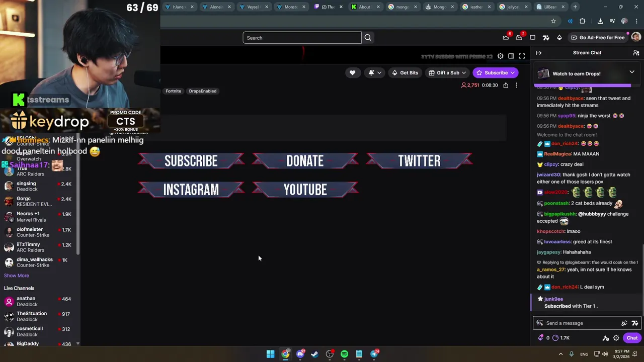Open cosmeticall live channel
644x362 pixels.
[x=38, y=331]
